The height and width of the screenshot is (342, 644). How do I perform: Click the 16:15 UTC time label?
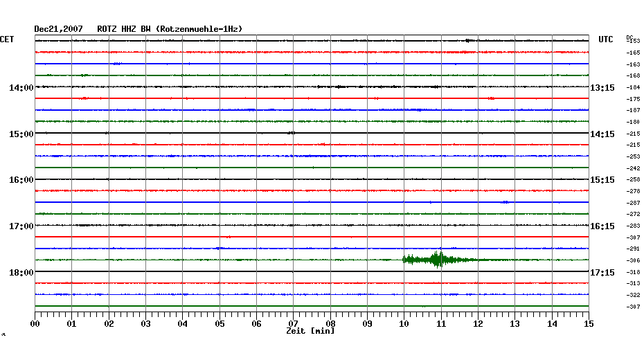602,226
